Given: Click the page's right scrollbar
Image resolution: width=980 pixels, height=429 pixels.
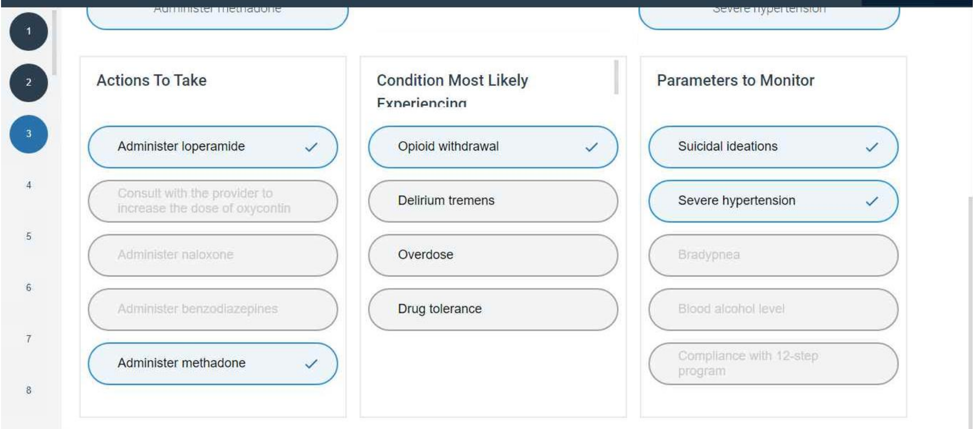Looking at the screenshot, I should click(970, 308).
